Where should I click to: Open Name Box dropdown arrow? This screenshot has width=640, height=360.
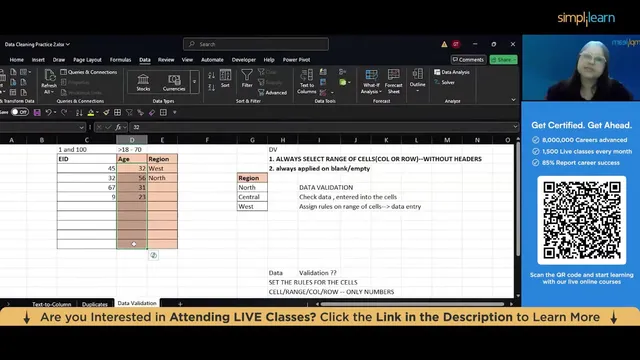coord(81,127)
